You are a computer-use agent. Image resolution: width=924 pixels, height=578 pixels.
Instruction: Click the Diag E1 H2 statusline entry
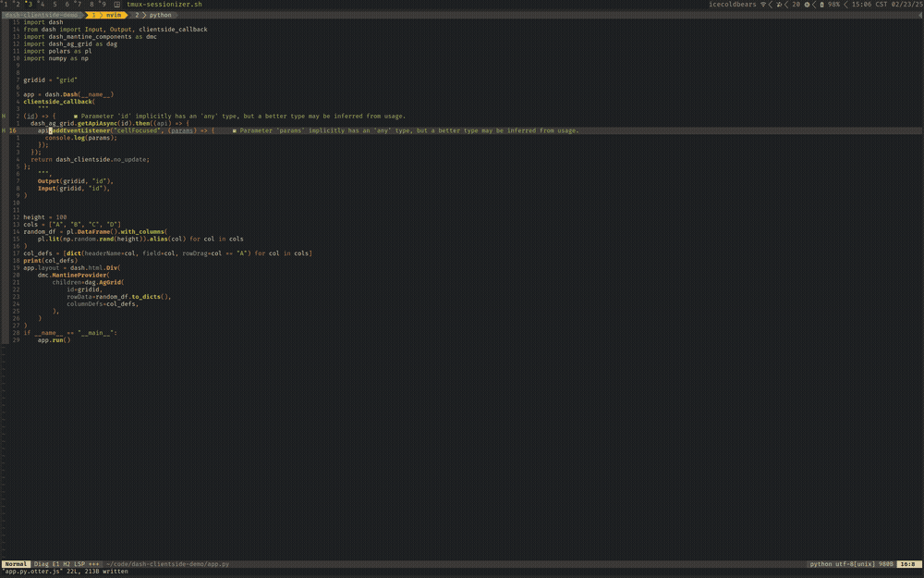pos(51,564)
